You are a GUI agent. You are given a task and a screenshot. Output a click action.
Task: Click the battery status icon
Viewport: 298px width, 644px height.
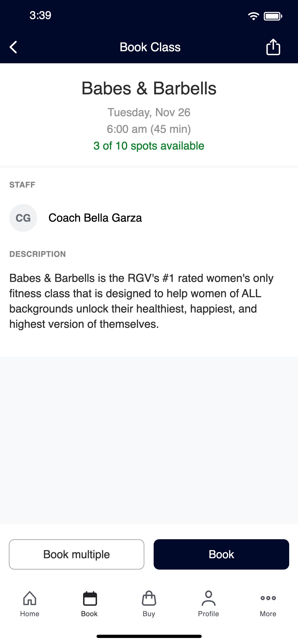(x=273, y=16)
